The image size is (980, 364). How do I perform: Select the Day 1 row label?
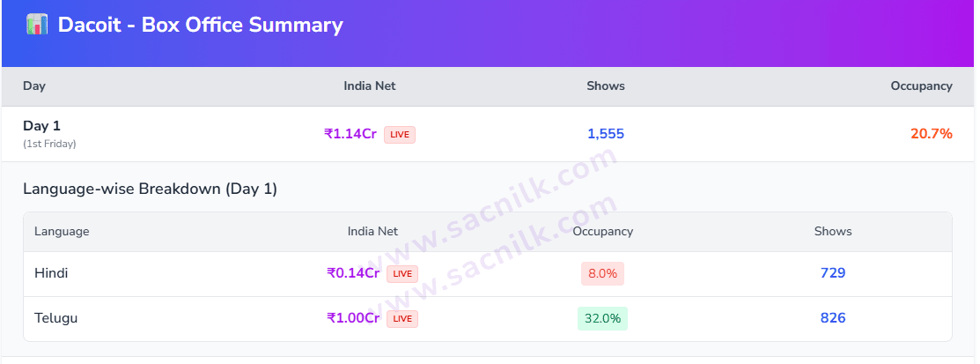(41, 126)
